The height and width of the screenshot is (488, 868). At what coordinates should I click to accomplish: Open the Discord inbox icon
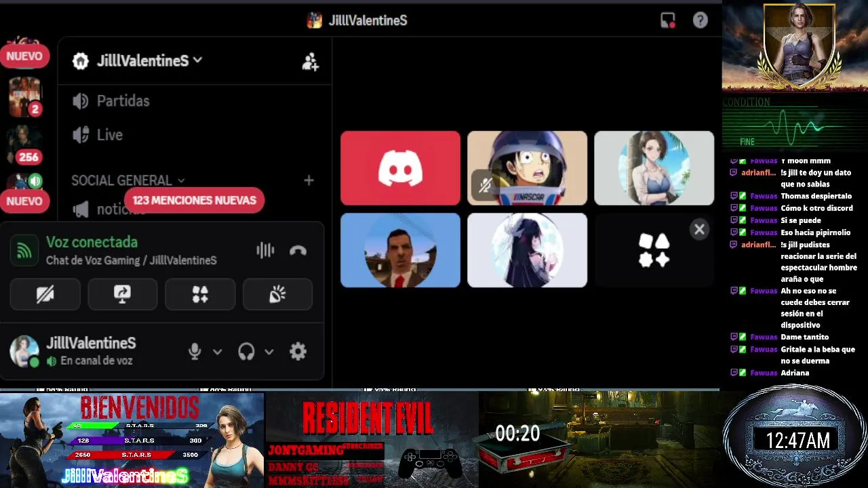click(668, 20)
